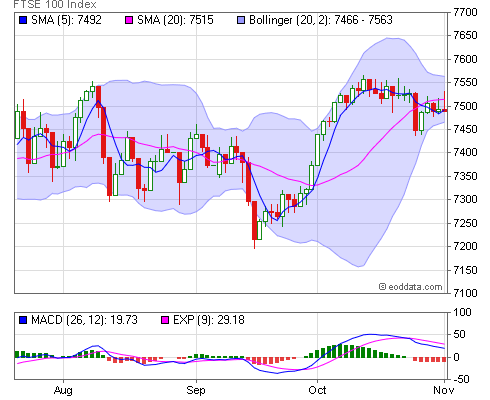The width and height of the screenshot is (490, 400).
Task: Click the 7550 price axis label
Action: 465,82
